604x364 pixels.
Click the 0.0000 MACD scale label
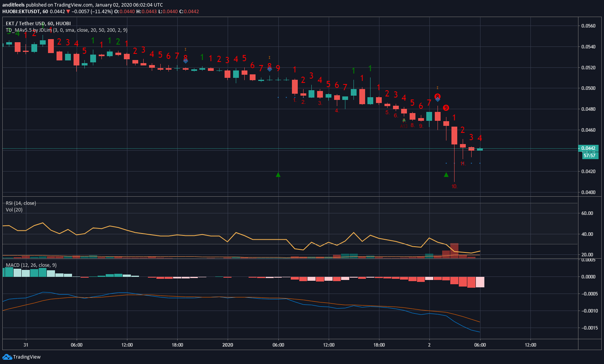[588, 277]
